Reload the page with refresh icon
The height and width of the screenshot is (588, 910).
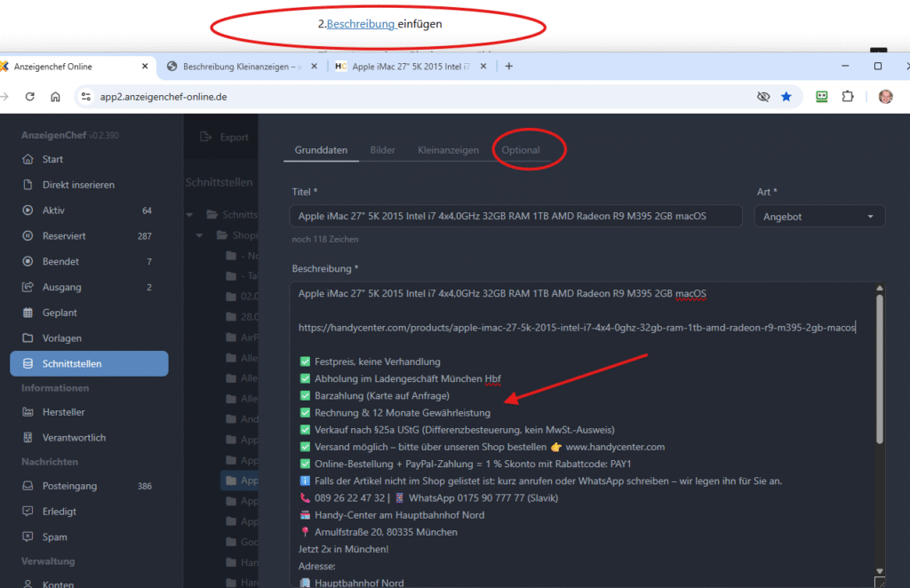(x=29, y=97)
